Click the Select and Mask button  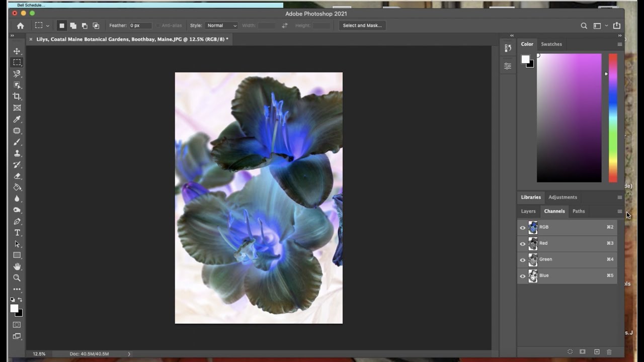pyautogui.click(x=362, y=26)
